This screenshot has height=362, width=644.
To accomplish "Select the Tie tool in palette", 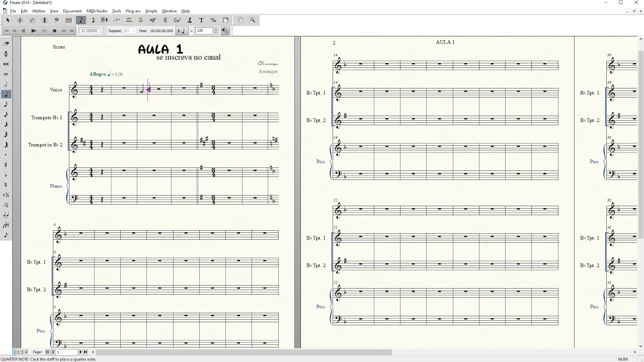I will [6, 215].
